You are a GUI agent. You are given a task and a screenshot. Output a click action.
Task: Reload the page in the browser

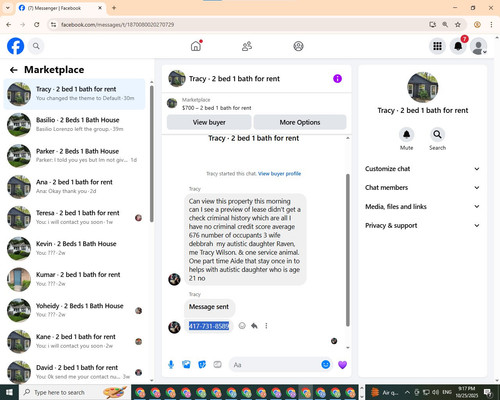coord(37,25)
